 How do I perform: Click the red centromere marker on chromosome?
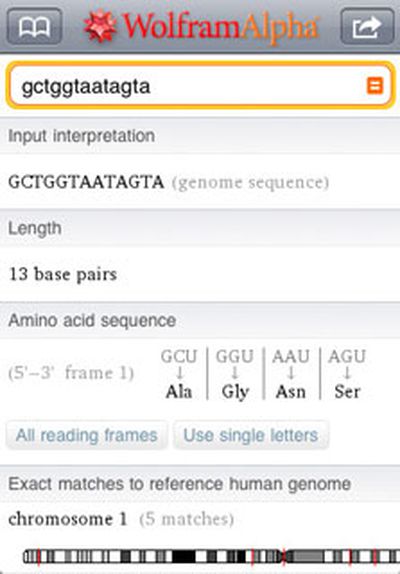click(283, 556)
